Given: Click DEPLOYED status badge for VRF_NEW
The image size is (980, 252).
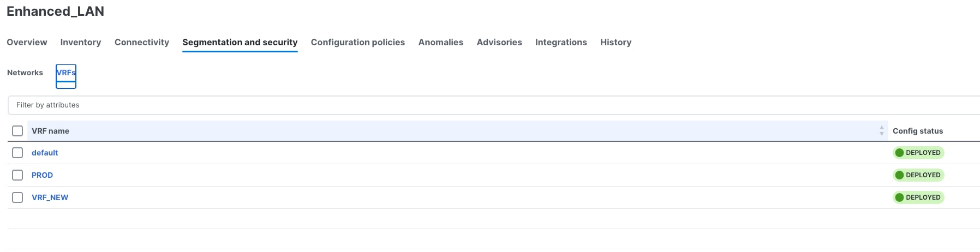Looking at the screenshot, I should 918,197.
